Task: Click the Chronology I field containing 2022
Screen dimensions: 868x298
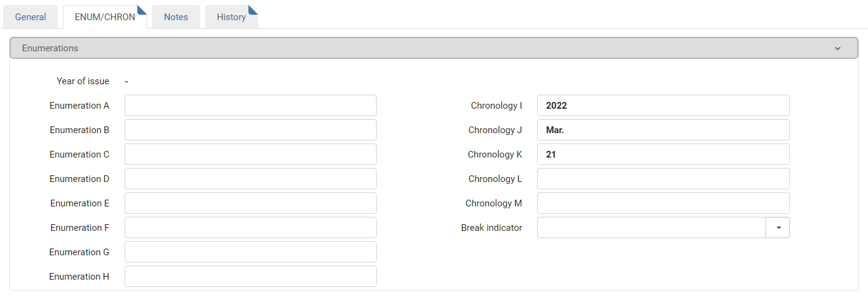Action: pos(664,106)
